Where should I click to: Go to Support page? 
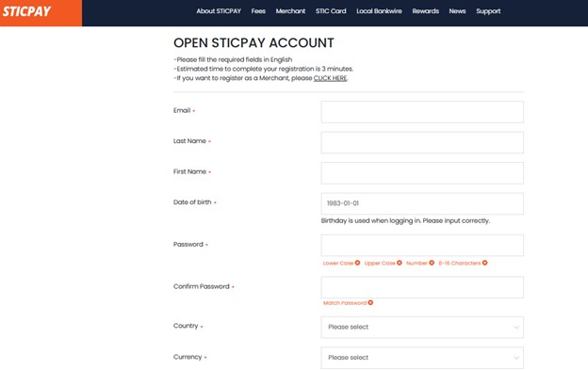[488, 11]
